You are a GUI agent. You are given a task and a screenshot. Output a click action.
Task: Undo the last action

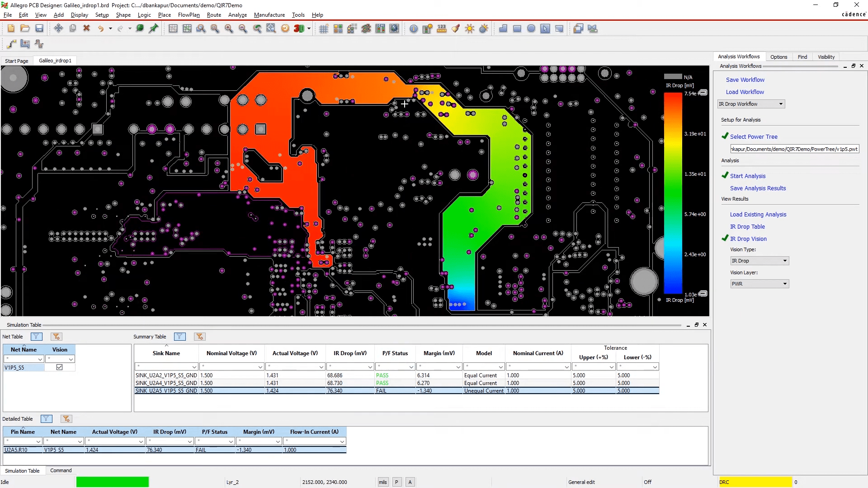100,28
